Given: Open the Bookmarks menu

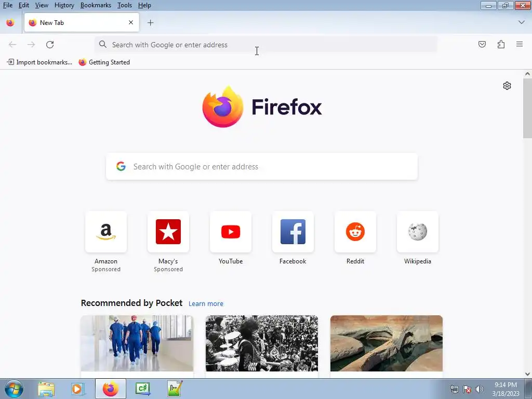Looking at the screenshot, I should click(x=96, y=5).
